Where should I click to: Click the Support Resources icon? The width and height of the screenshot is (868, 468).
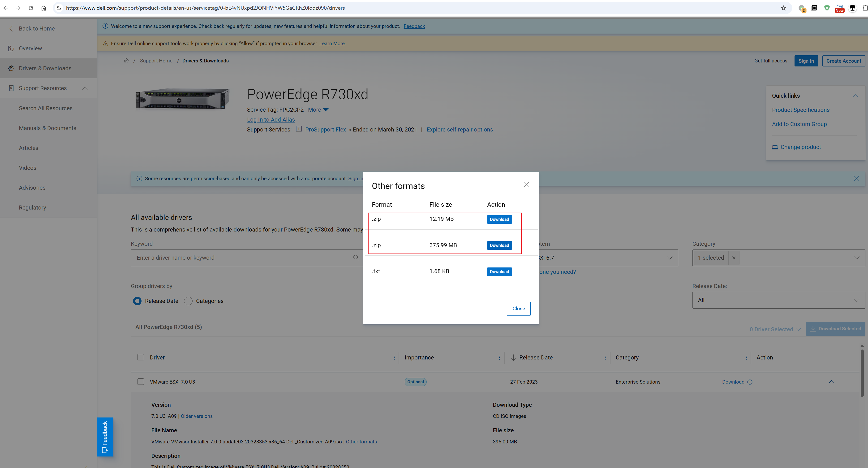11,88
